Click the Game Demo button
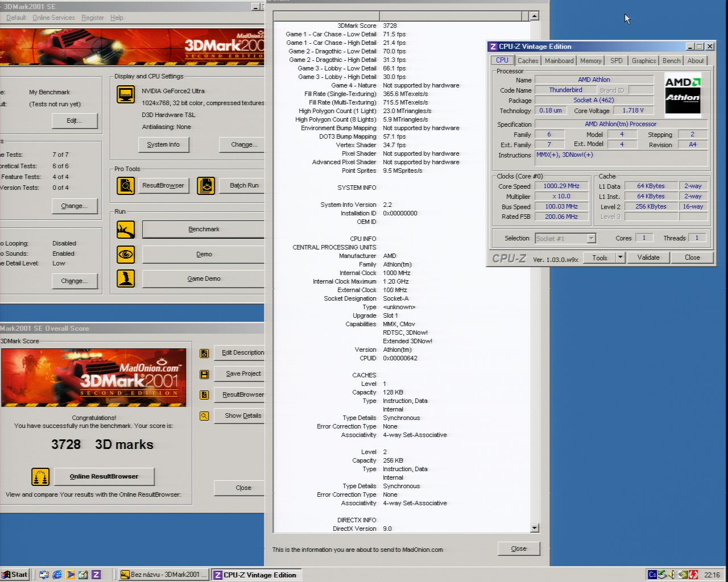 (203, 278)
